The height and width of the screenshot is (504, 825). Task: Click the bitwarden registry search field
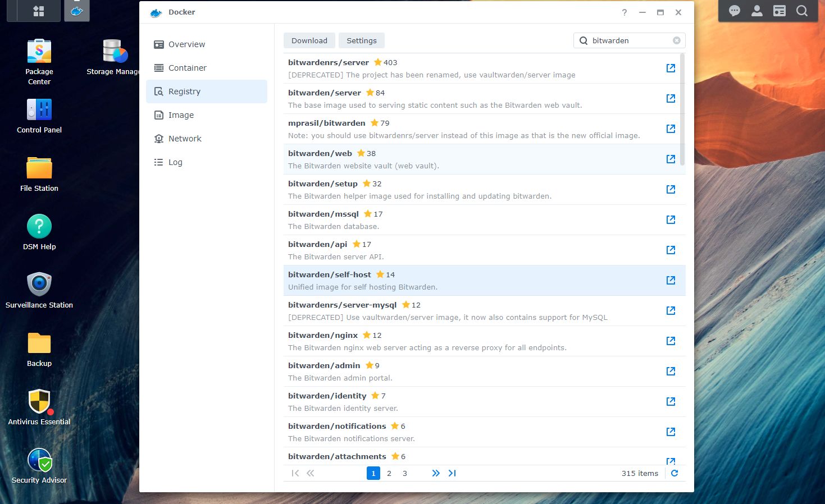pos(630,40)
